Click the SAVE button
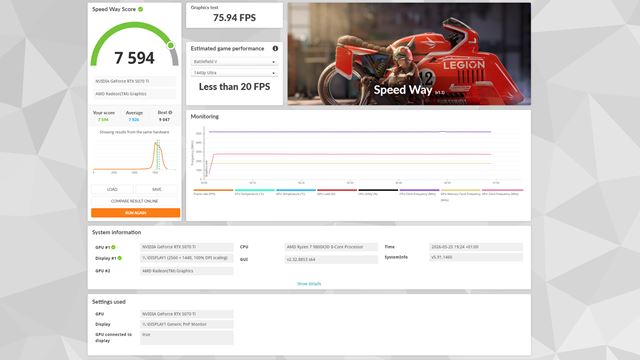Image resolution: width=640 pixels, height=360 pixels. tap(157, 189)
